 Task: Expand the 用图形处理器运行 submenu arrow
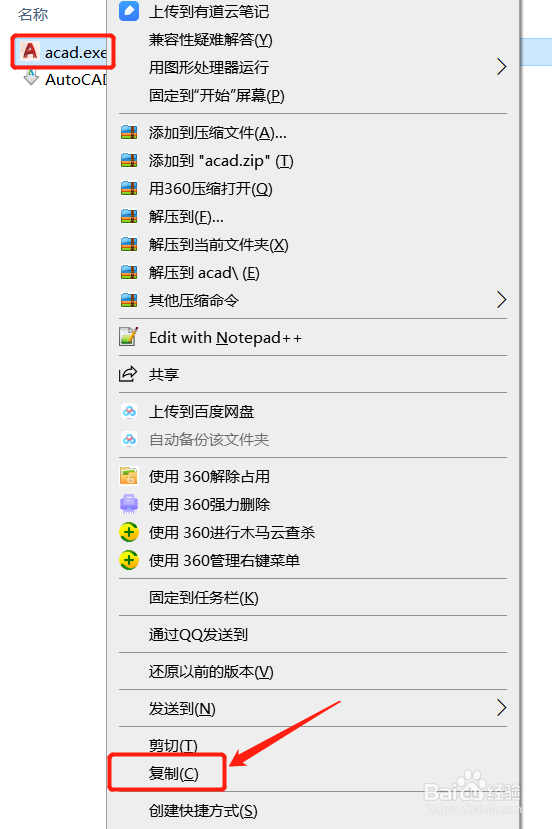click(x=501, y=67)
